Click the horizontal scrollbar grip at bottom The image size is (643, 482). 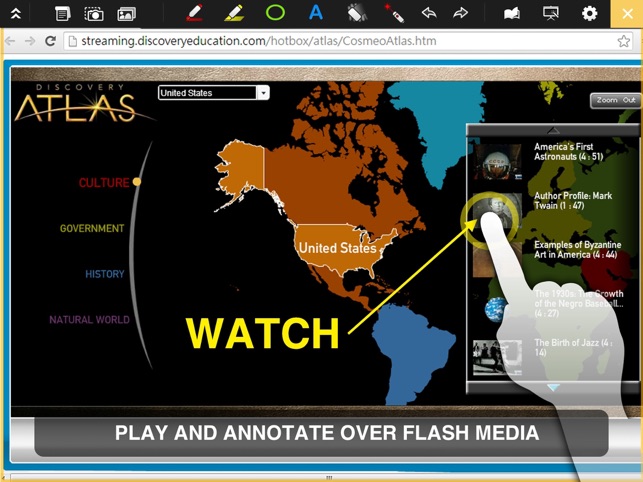pyautogui.click(x=328, y=477)
